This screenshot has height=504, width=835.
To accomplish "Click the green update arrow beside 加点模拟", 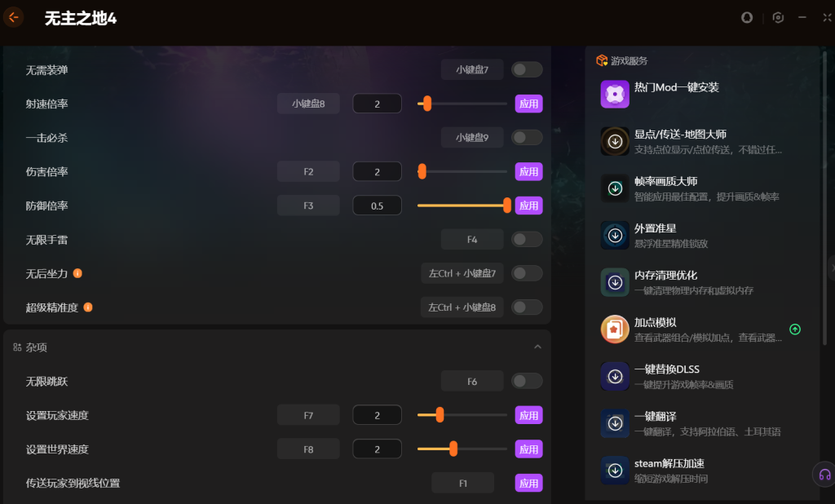I will click(794, 329).
